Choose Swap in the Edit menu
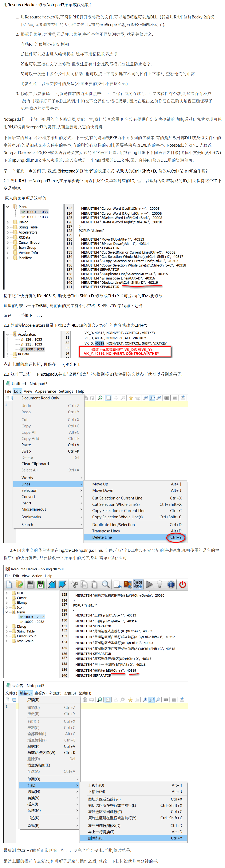 click(48, 451)
